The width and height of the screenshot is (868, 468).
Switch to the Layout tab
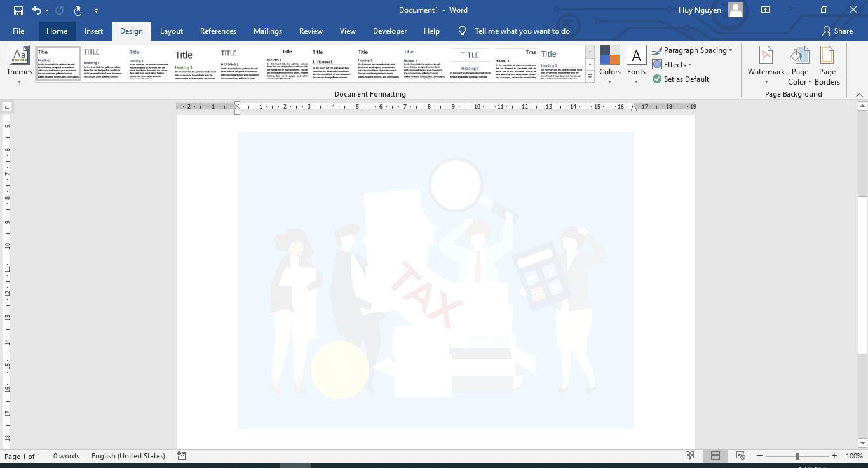click(x=171, y=31)
